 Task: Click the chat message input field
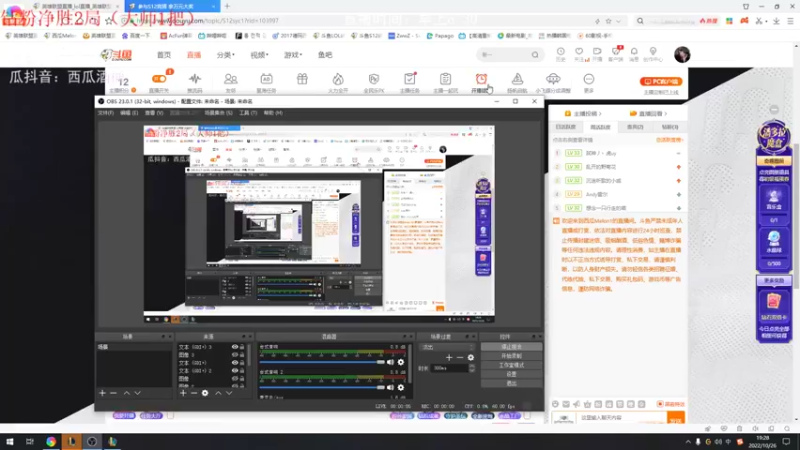coord(621,418)
